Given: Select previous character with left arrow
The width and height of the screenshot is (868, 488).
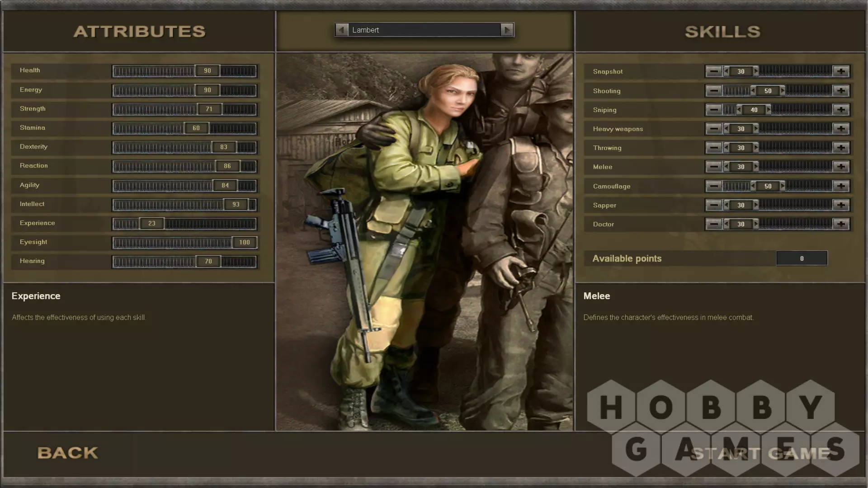Looking at the screenshot, I should coord(342,30).
